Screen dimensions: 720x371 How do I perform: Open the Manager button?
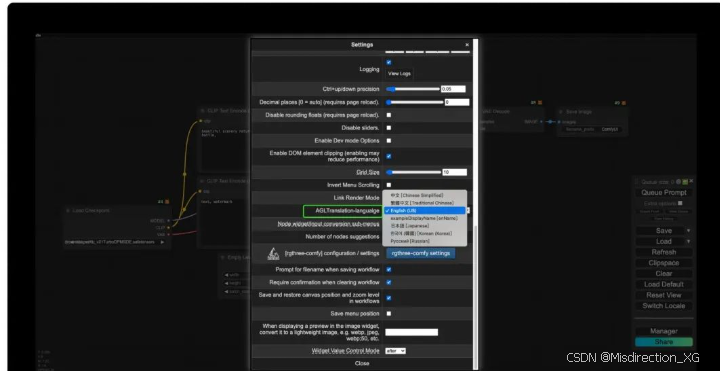click(x=664, y=331)
